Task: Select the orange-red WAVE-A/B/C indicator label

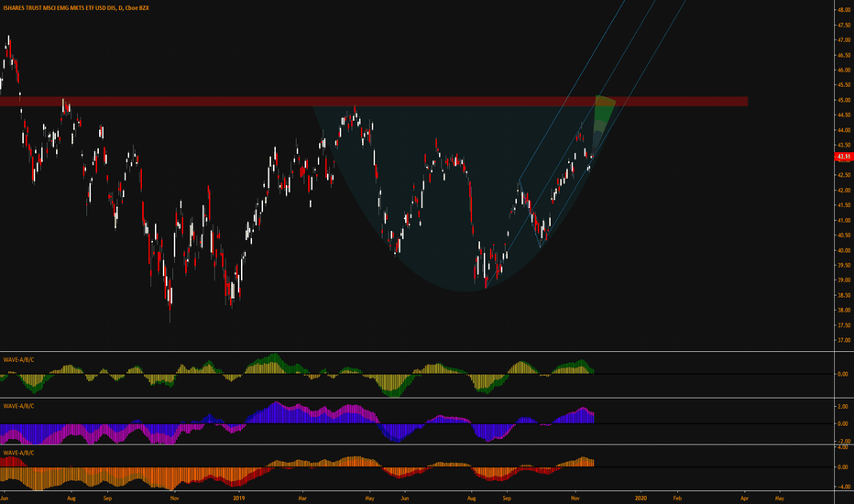Action: point(18,453)
